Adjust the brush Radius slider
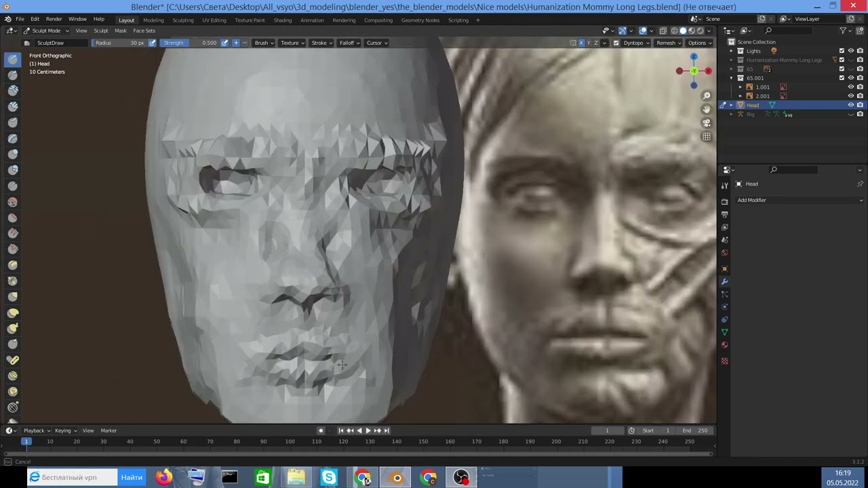 [x=119, y=43]
